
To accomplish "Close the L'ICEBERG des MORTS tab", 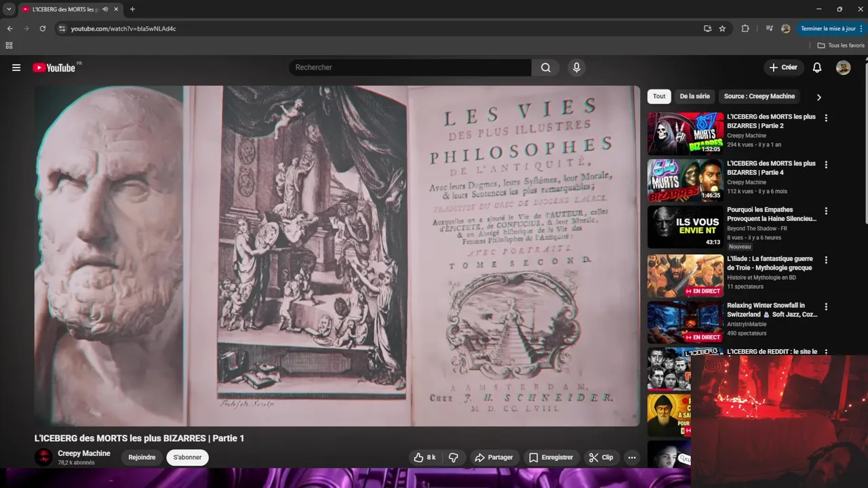I will coord(116,9).
